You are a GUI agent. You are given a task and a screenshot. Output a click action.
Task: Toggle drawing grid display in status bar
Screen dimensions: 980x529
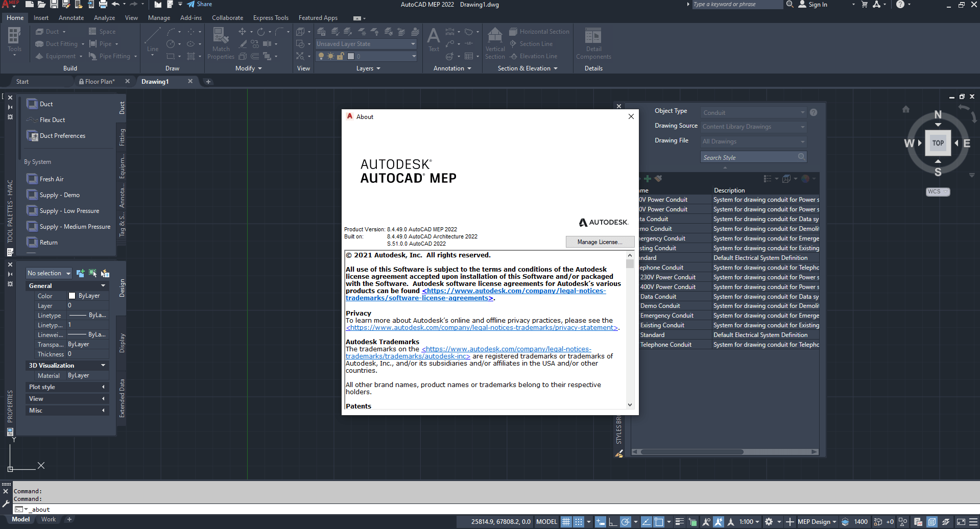point(566,521)
